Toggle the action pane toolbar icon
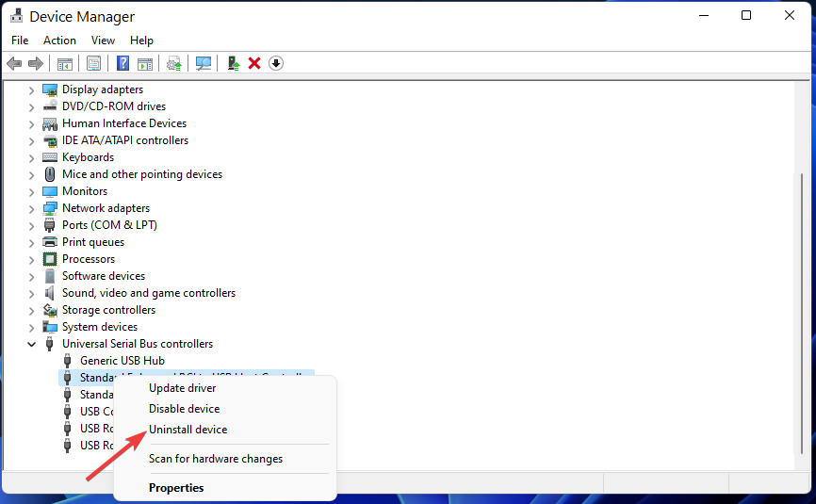The width and height of the screenshot is (816, 504). (145, 63)
